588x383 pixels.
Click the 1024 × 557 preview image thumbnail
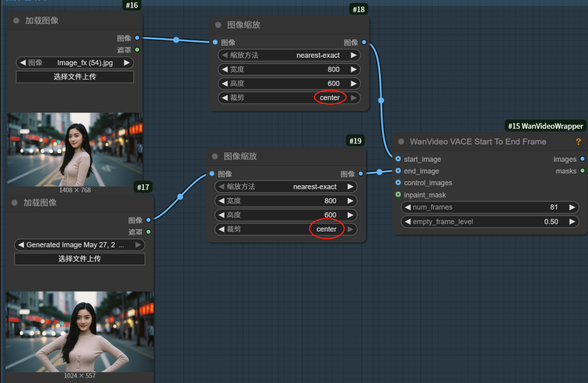click(x=79, y=331)
